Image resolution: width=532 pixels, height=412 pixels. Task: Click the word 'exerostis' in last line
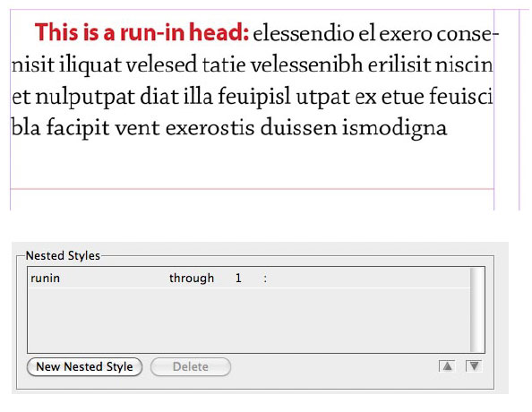pyautogui.click(x=210, y=128)
